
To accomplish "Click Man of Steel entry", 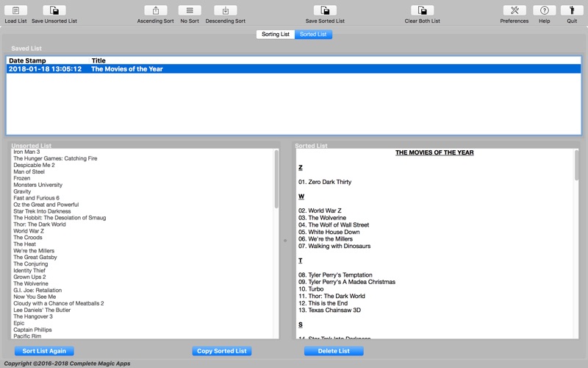I will click(x=29, y=171).
